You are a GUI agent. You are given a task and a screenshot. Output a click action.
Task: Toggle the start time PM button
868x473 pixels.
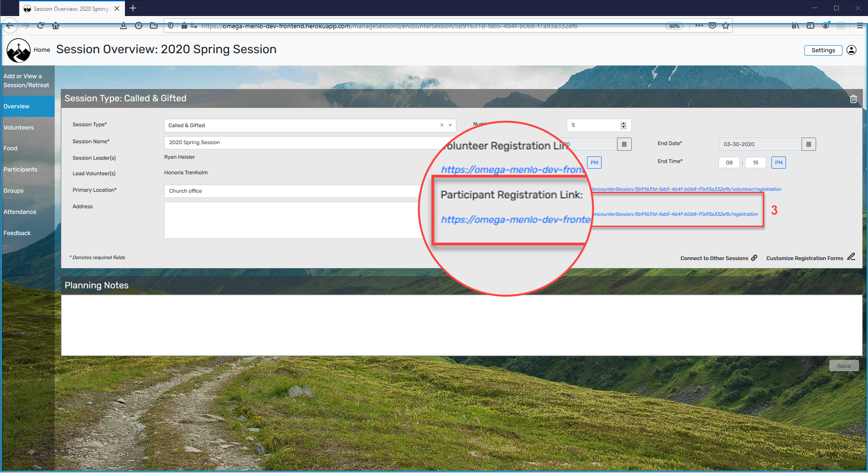pos(595,163)
